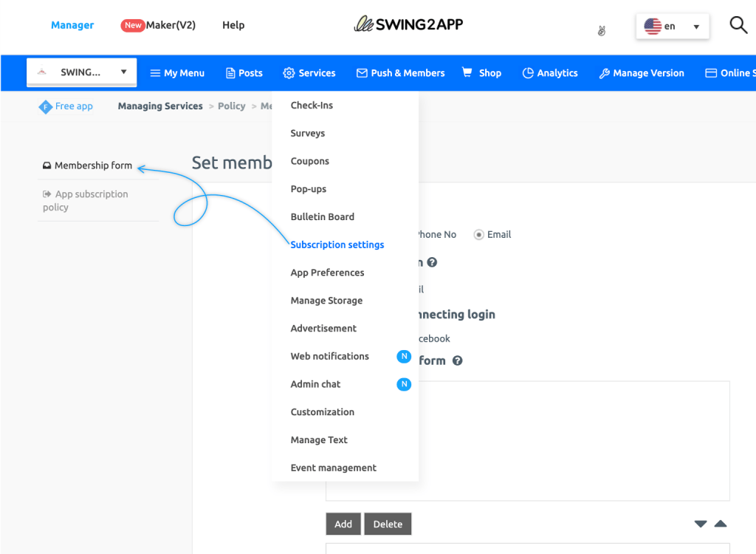
Task: Click the downward sort arrow below Delete
Action: tap(699, 524)
